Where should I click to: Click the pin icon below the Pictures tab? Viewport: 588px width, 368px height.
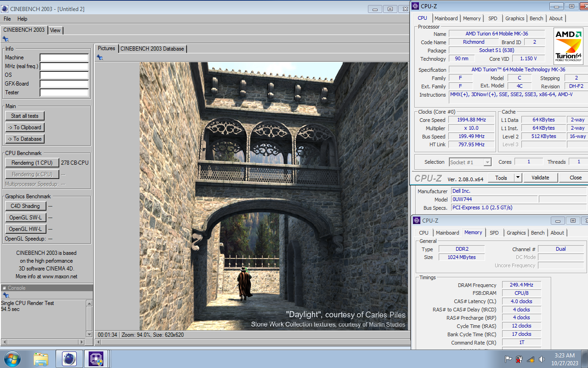pos(100,57)
